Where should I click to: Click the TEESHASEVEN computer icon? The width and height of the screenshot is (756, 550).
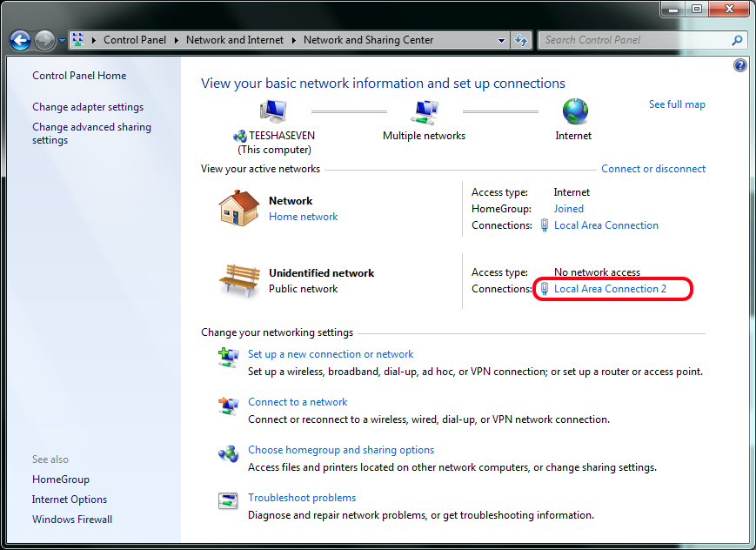click(273, 111)
